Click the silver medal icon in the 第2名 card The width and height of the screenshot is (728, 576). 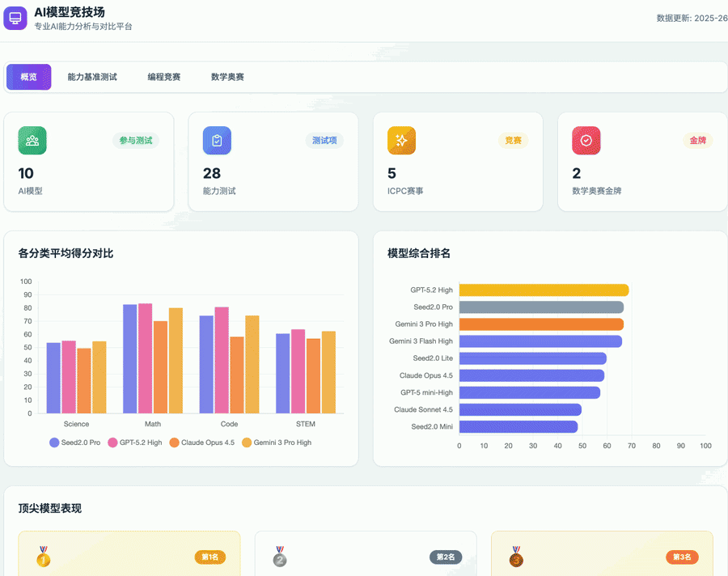coord(279,558)
